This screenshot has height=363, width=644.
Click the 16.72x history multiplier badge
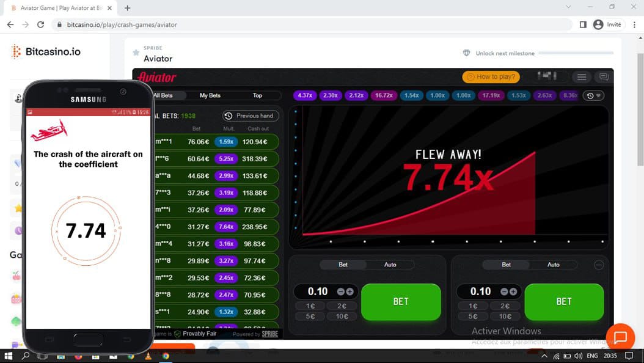pos(384,95)
